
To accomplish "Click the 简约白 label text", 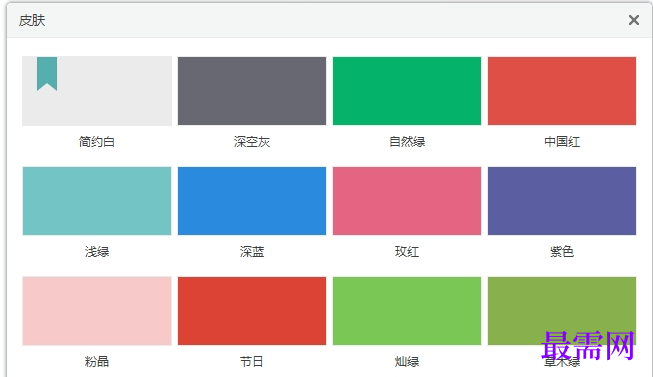I will click(x=97, y=142).
